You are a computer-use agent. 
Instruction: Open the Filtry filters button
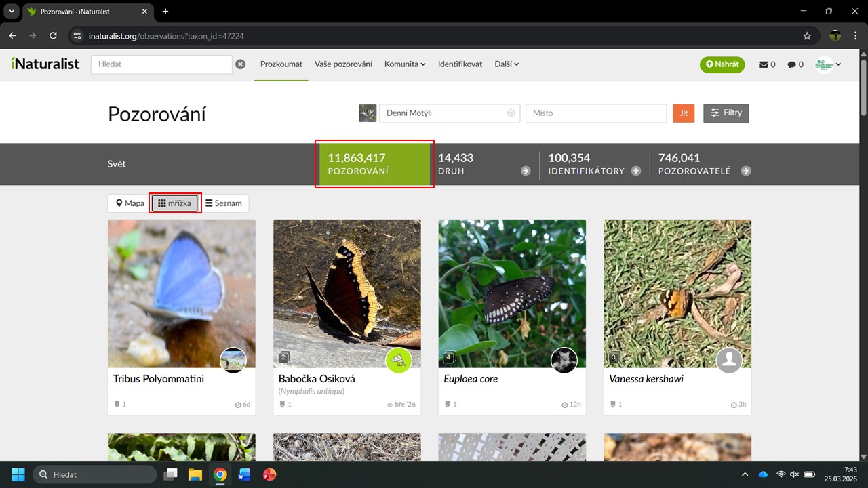point(726,113)
